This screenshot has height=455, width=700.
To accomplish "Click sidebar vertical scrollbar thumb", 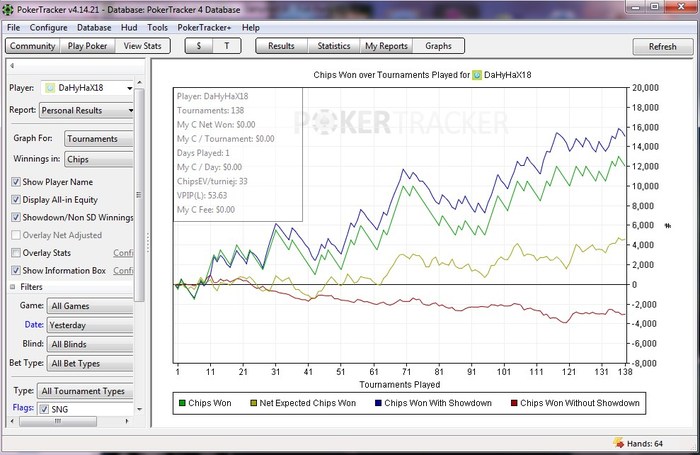I will point(139,195).
